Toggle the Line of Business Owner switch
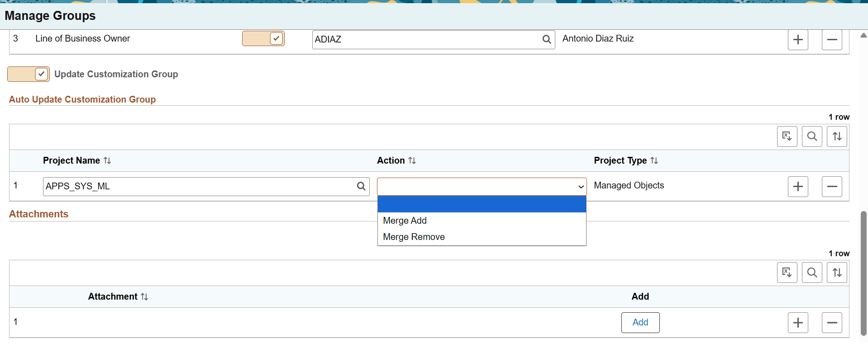The height and width of the screenshot is (343, 868). click(263, 38)
